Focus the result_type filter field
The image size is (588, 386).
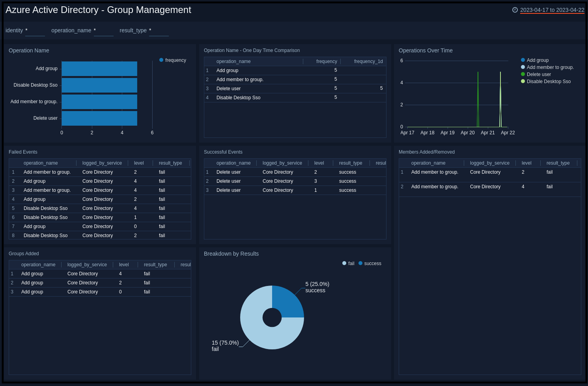click(x=159, y=30)
